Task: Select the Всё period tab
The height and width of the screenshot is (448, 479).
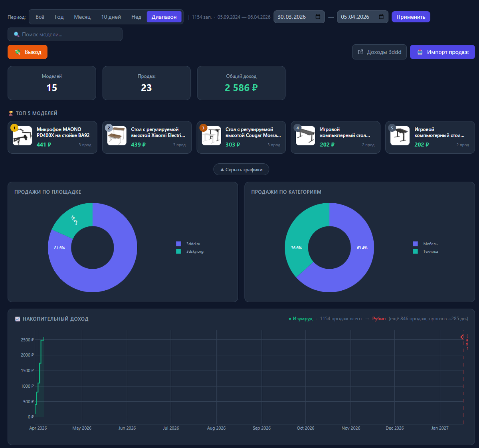Action: (x=40, y=17)
